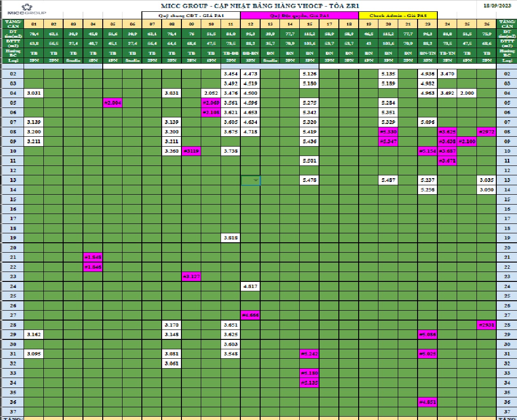Select the cell showing 5.501
The height and width of the screenshot is (420, 517).
[309, 161]
